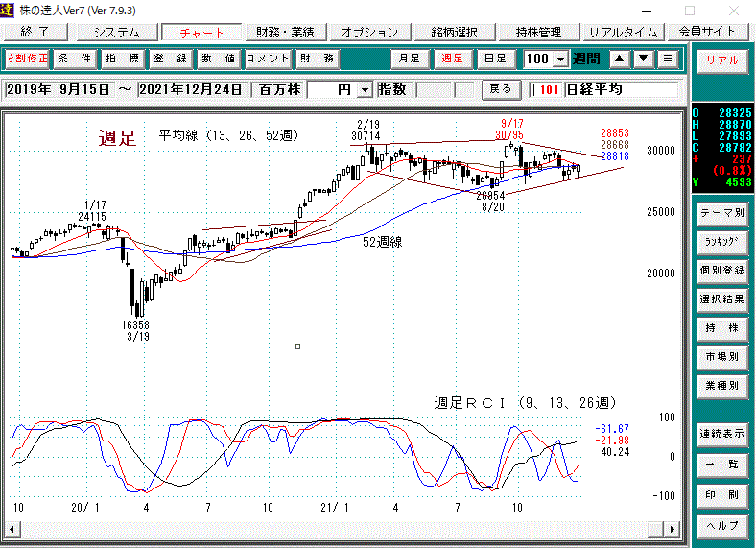
Task: Click the リアル button in right panel
Action: click(x=721, y=60)
